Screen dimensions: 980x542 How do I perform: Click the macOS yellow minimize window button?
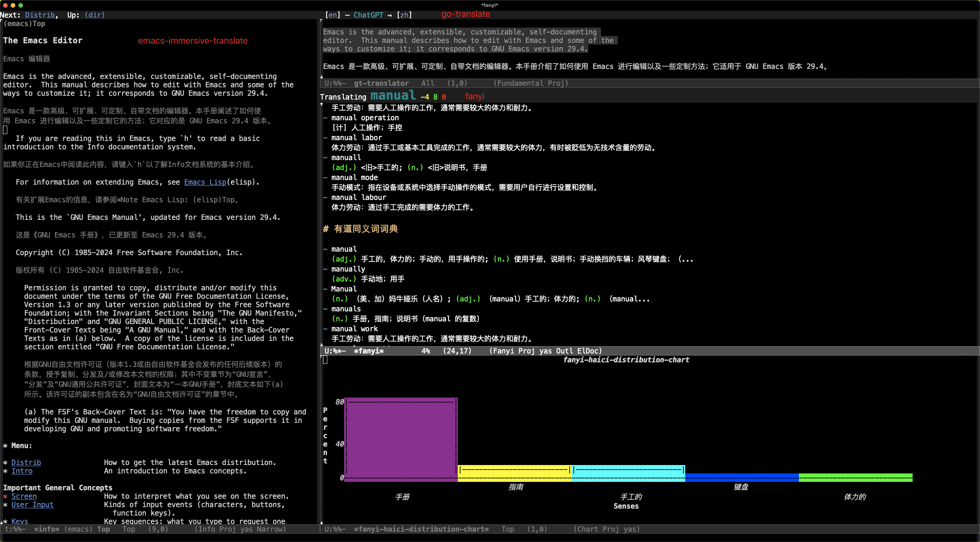(13, 5)
